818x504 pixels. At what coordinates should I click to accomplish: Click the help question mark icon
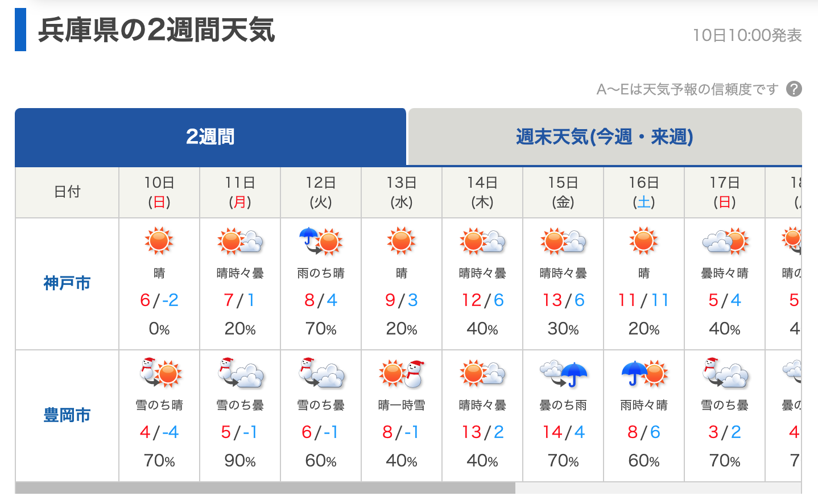click(794, 89)
